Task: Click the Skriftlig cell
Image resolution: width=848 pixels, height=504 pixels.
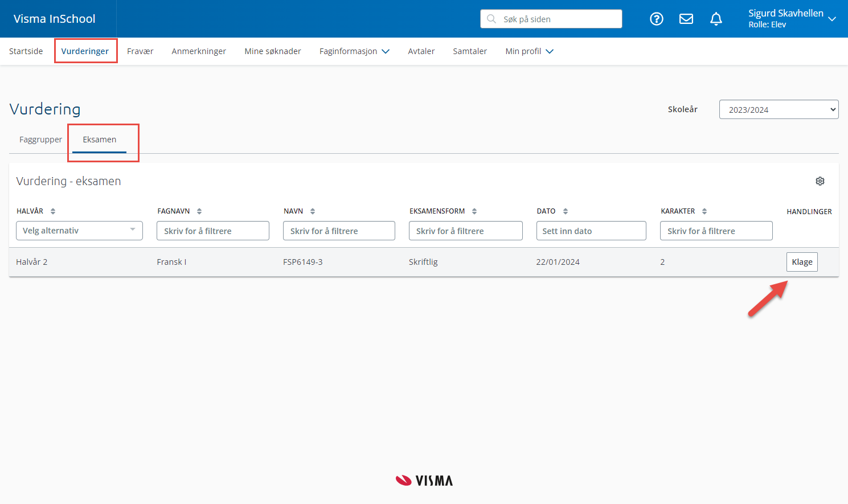Action: 423,262
